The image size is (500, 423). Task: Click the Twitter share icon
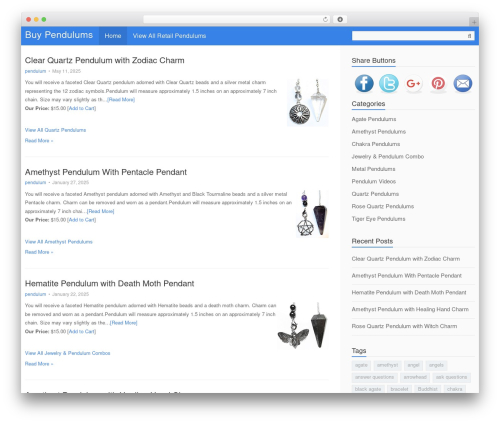pos(389,83)
